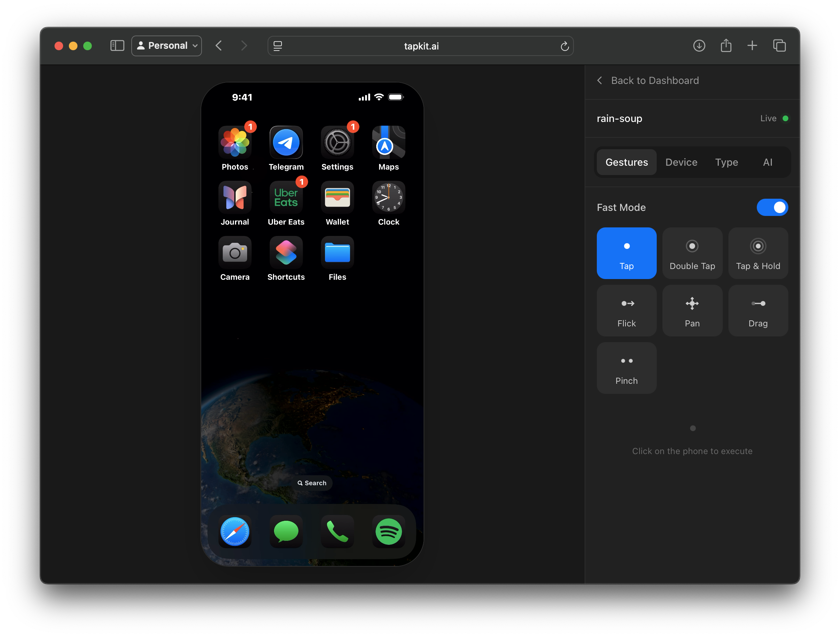Switch to the AI tab
Viewport: 840px width, 637px height.
[767, 162]
